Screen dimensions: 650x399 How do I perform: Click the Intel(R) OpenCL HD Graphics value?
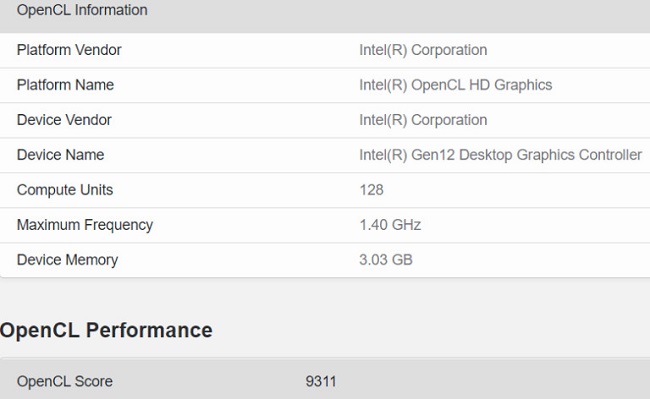pos(456,85)
